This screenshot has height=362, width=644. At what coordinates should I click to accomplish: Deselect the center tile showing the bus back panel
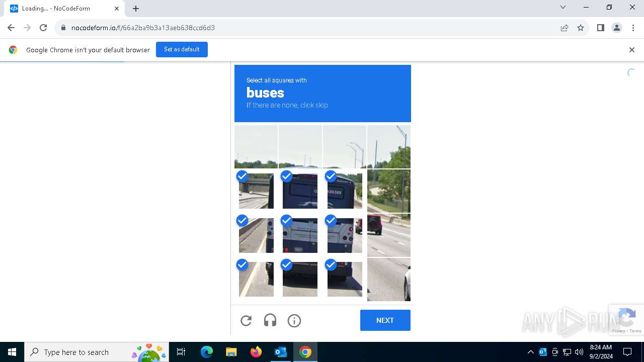pos(300,235)
